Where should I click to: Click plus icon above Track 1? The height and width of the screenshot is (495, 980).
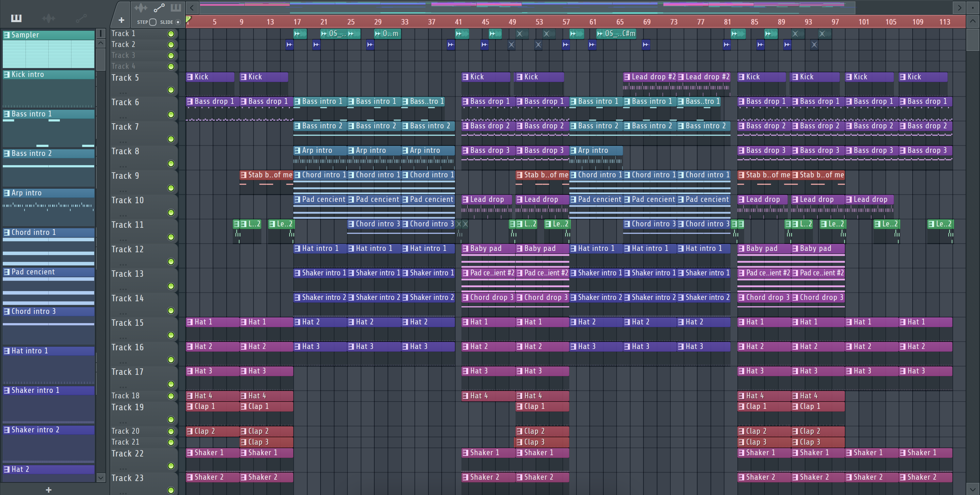coord(121,20)
